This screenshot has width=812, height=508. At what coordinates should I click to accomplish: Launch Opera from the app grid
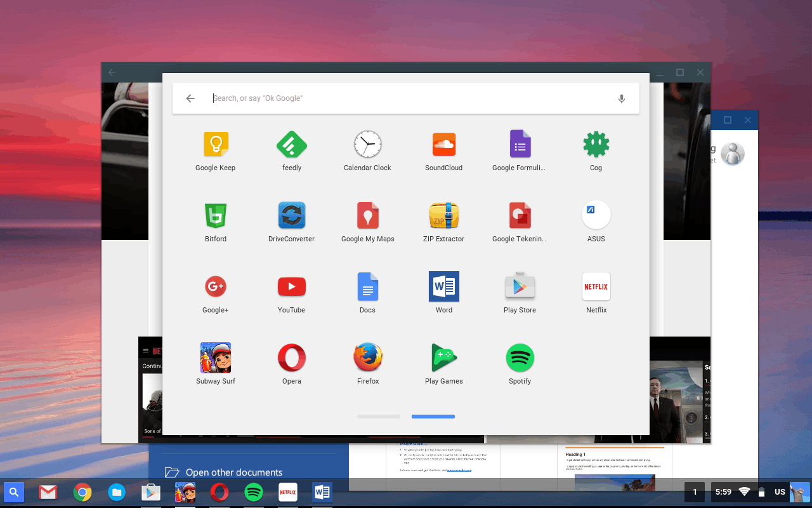tap(292, 358)
